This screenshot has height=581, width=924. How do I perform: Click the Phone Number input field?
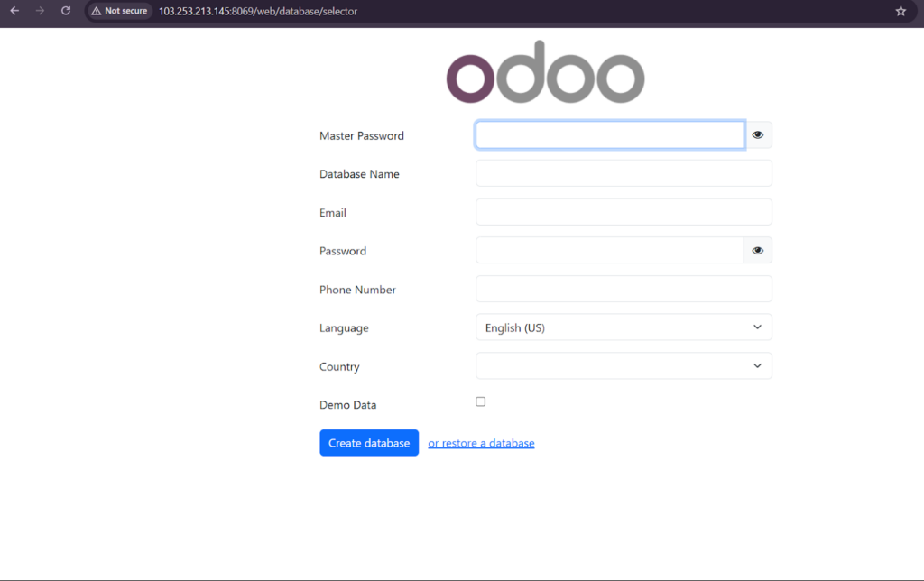pyautogui.click(x=623, y=289)
